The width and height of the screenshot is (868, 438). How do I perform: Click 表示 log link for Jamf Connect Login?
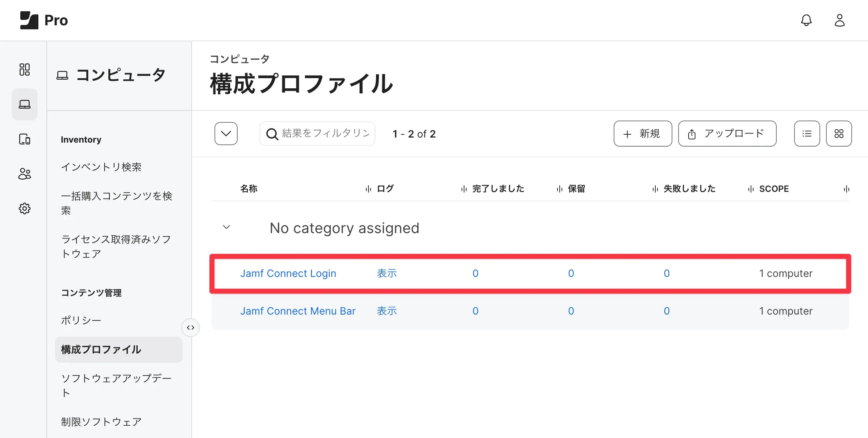click(x=387, y=273)
